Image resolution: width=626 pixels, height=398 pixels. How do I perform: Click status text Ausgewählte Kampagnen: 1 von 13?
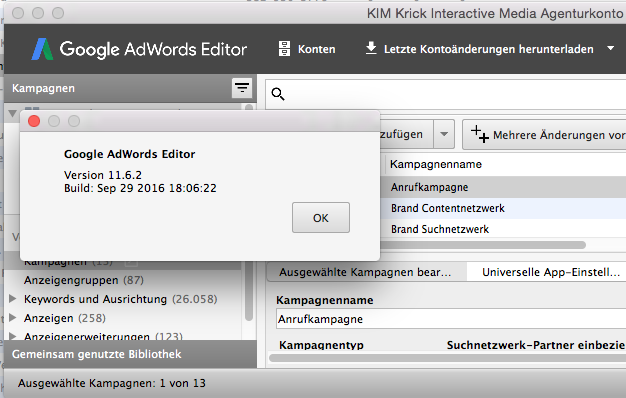(112, 383)
